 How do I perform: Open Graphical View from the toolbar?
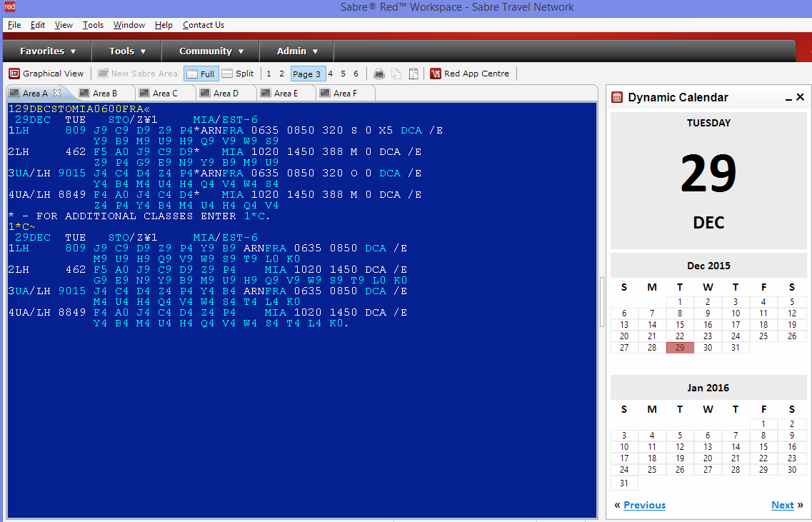tap(46, 74)
